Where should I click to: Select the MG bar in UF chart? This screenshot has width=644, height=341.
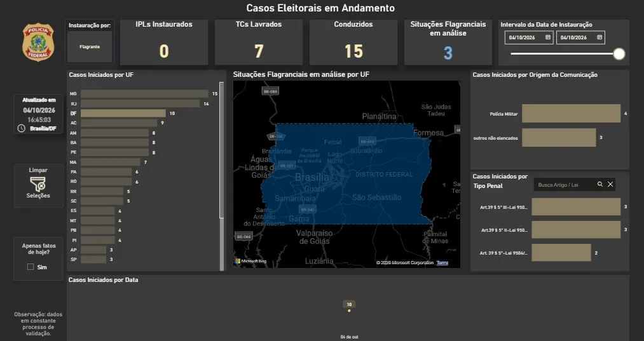144,94
